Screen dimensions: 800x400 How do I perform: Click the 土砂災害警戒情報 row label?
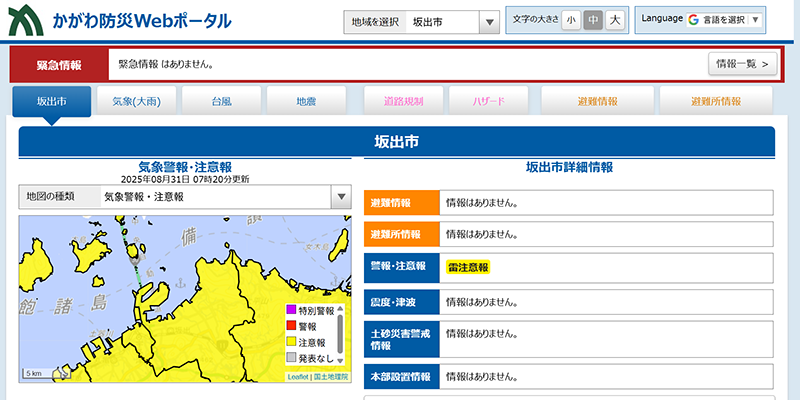(402, 339)
